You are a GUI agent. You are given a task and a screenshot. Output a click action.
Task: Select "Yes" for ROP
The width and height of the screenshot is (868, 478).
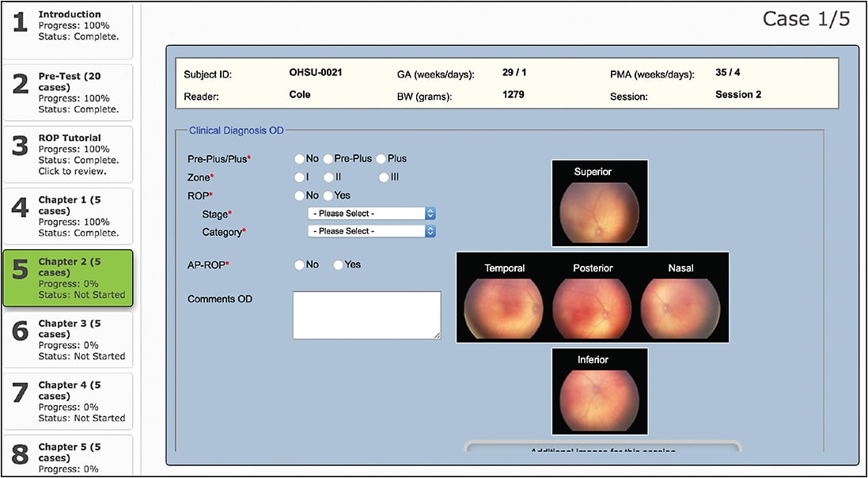(x=328, y=195)
